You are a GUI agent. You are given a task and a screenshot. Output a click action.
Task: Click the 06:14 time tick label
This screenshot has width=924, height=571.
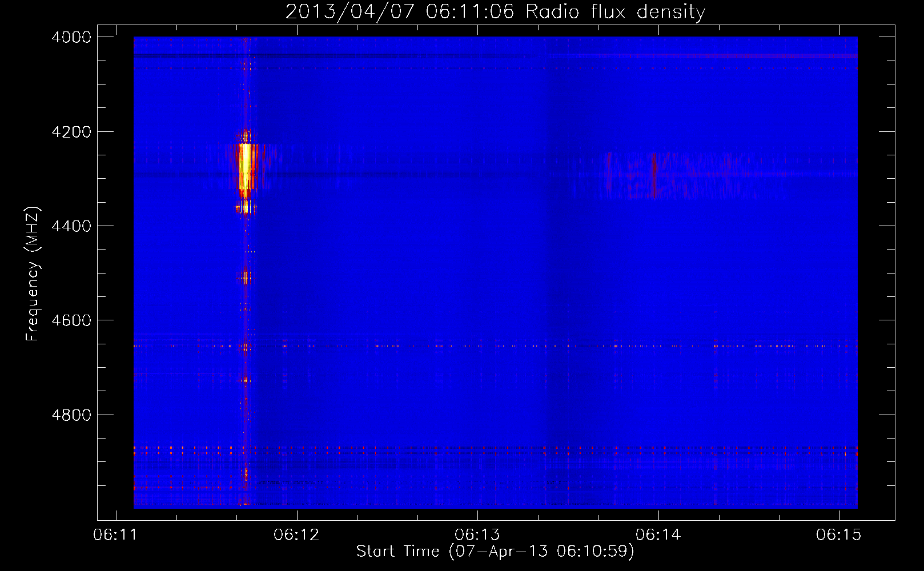click(658, 535)
